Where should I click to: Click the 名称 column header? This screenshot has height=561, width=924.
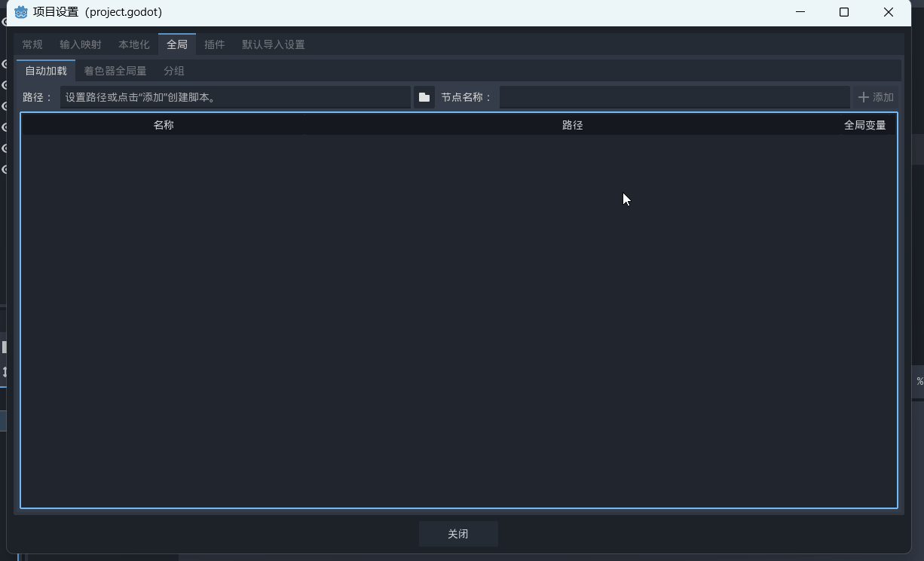coord(164,125)
